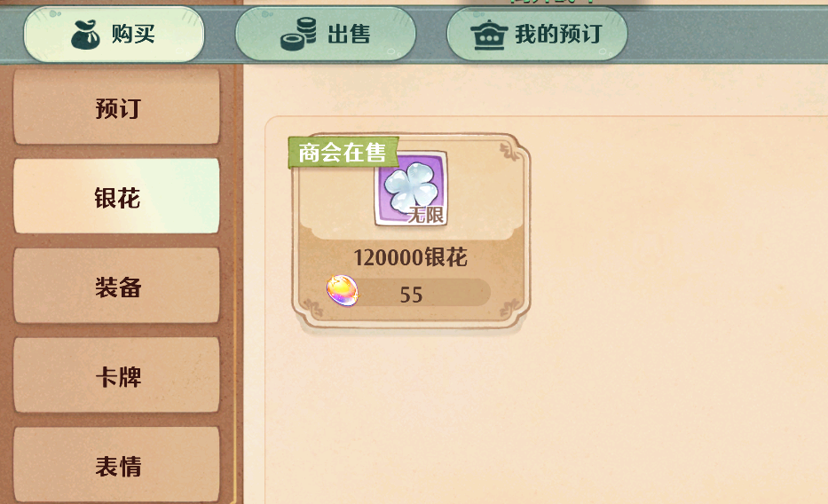Image resolution: width=828 pixels, height=504 pixels.
Task: Click the ornate top-right corner of item card
Action: 512,152
